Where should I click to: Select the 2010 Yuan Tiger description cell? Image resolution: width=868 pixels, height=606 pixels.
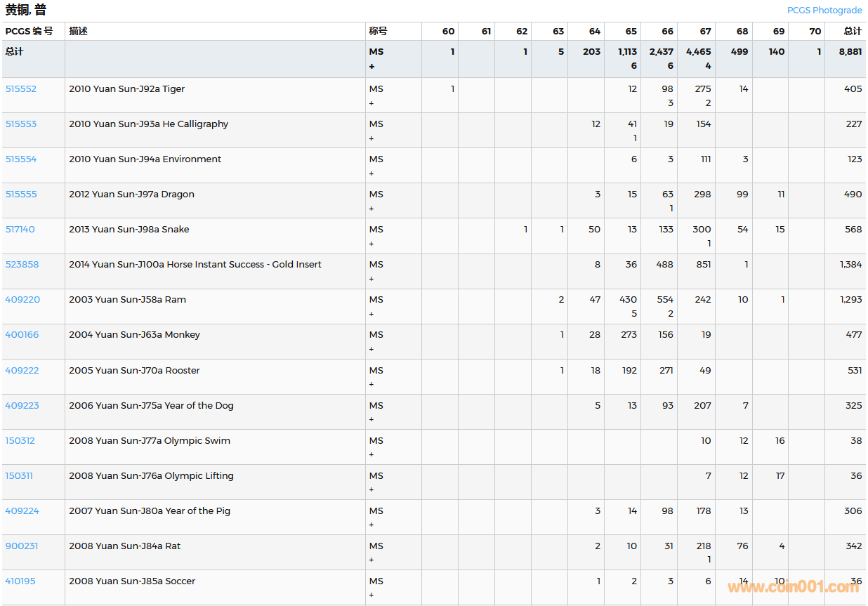127,89
